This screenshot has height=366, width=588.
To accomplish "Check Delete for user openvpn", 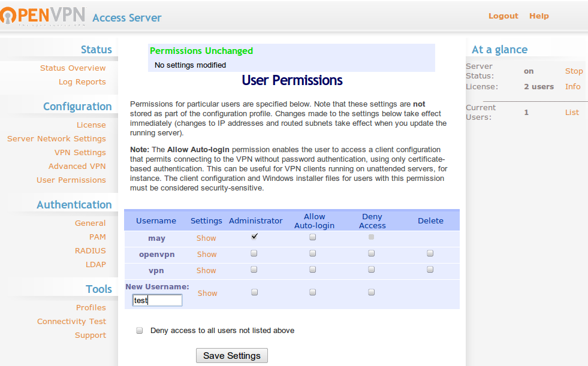I will click(430, 253).
